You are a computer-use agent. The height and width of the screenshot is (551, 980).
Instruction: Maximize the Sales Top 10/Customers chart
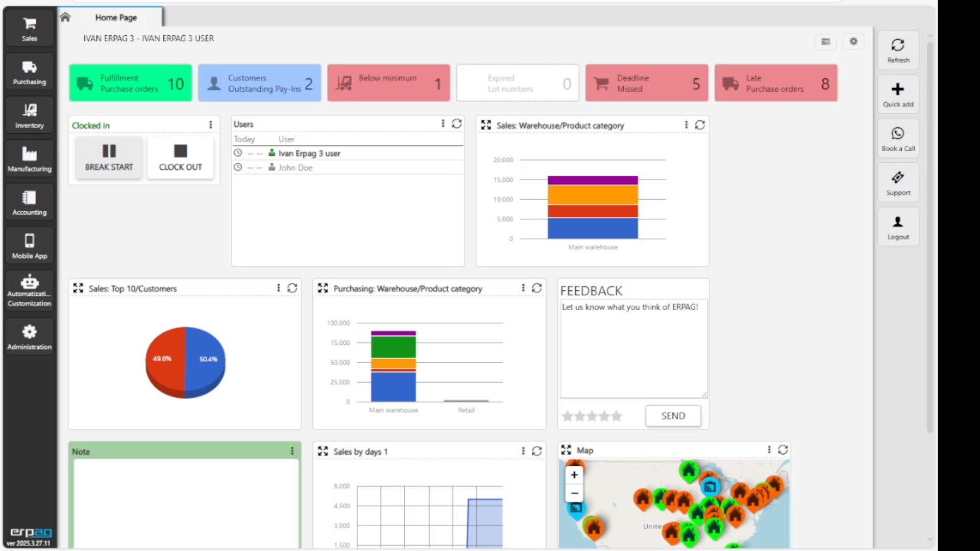[78, 288]
